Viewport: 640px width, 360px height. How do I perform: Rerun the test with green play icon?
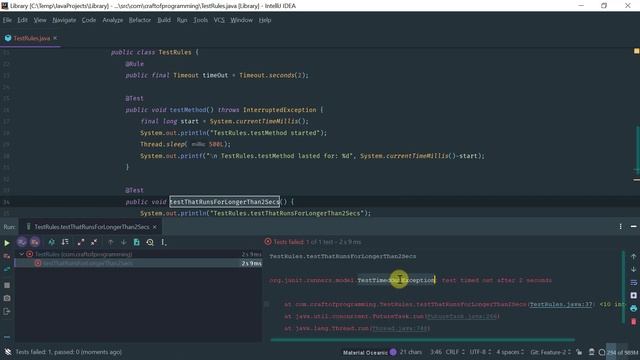[7, 243]
